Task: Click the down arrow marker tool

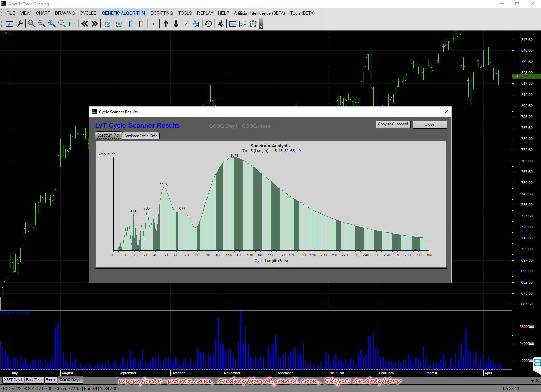Action: (176, 24)
